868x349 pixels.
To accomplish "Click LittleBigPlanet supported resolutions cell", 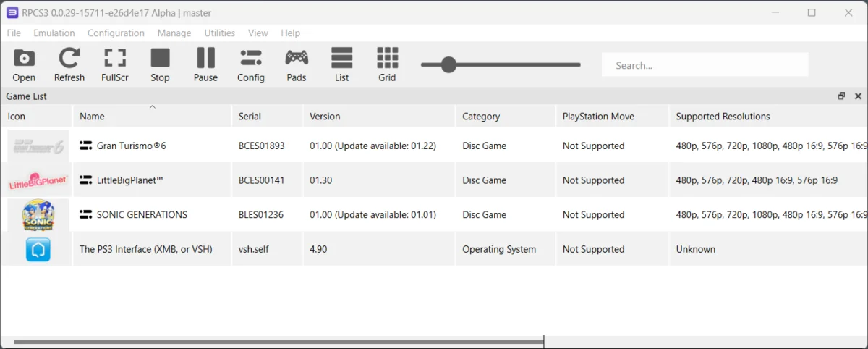I will (x=769, y=180).
